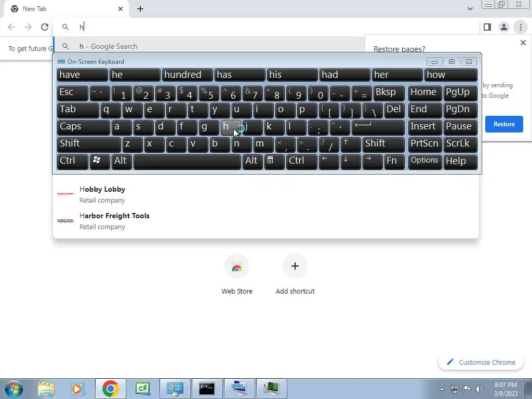Tap the right arrow key
Image resolution: width=532 pixels, height=399 pixels.
pyautogui.click(x=372, y=162)
